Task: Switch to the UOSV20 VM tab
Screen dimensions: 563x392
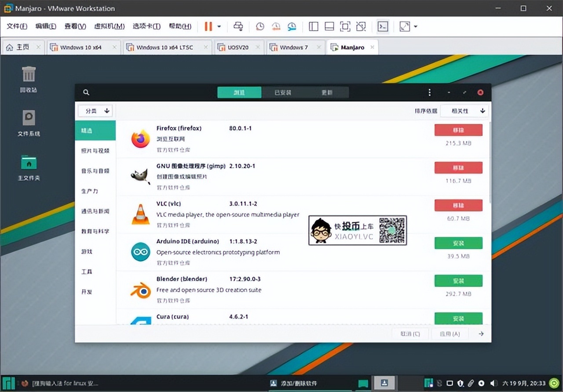Action: pyautogui.click(x=239, y=47)
